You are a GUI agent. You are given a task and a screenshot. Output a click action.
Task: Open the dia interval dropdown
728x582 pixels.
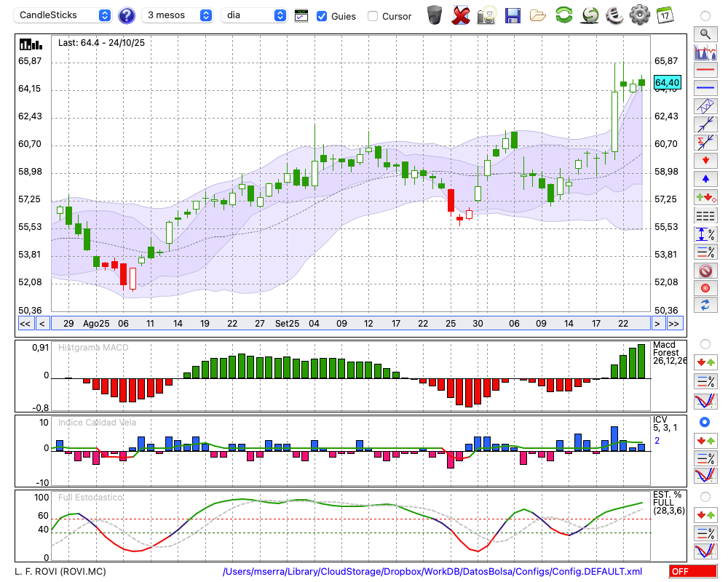click(254, 15)
